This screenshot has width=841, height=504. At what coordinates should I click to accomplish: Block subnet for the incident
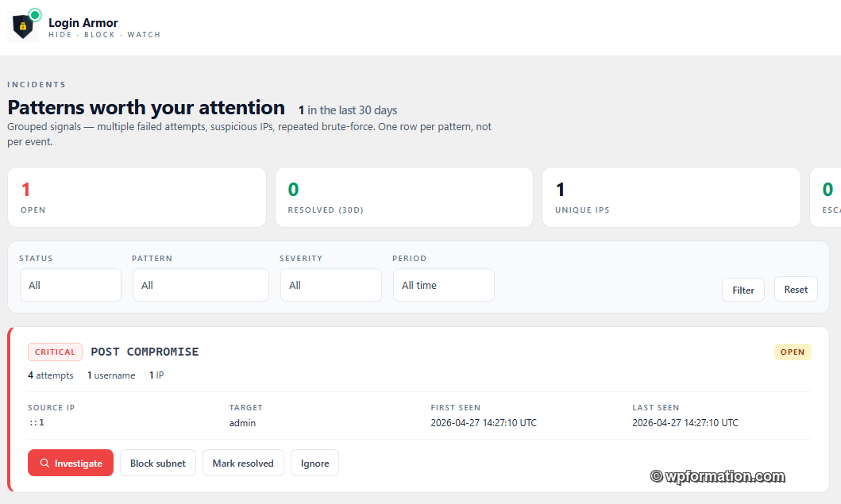click(158, 463)
